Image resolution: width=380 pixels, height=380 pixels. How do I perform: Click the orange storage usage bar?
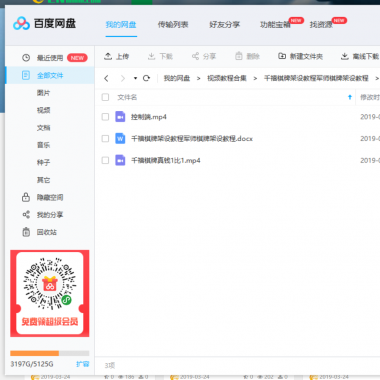(x=34, y=353)
